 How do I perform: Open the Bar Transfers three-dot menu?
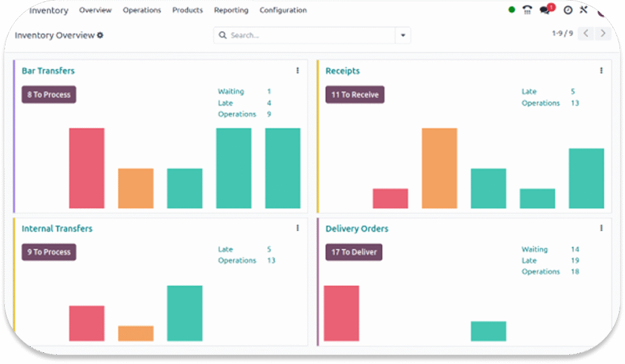[298, 71]
